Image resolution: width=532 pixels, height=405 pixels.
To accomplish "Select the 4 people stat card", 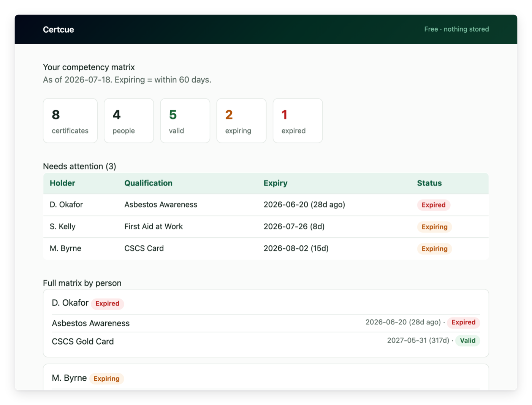I will coord(129,121).
